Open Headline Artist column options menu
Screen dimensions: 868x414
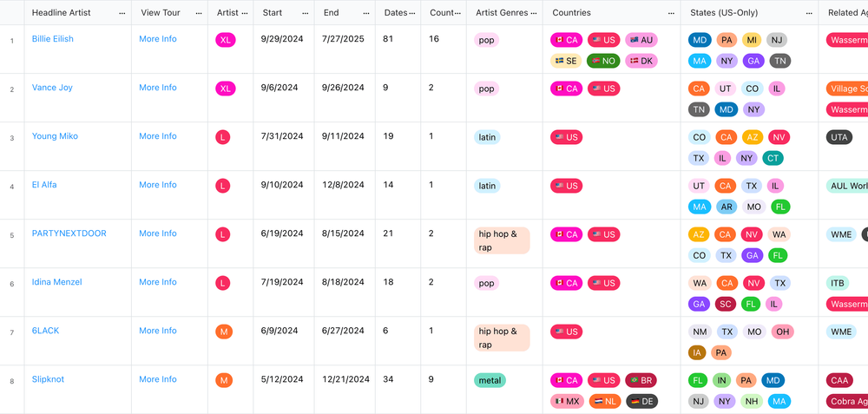[x=122, y=13]
